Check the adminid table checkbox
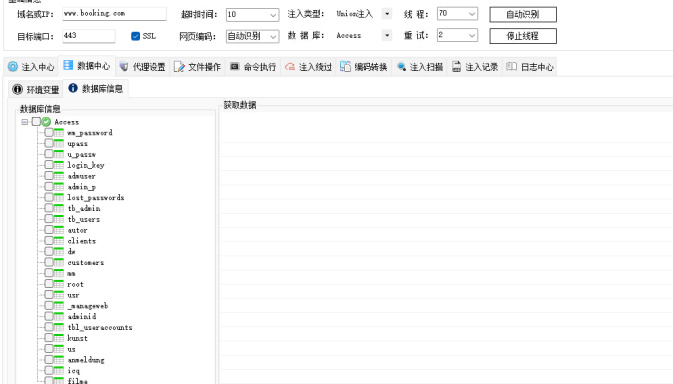 [49, 316]
